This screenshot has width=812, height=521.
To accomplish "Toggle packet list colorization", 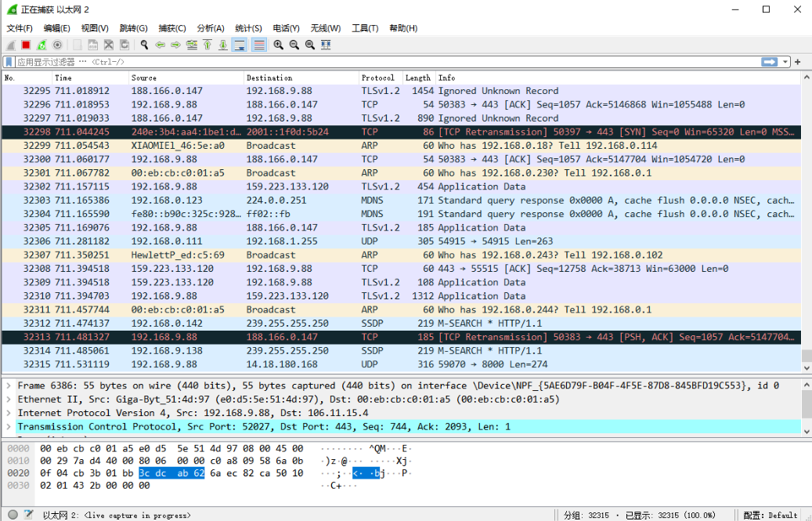I will (259, 45).
